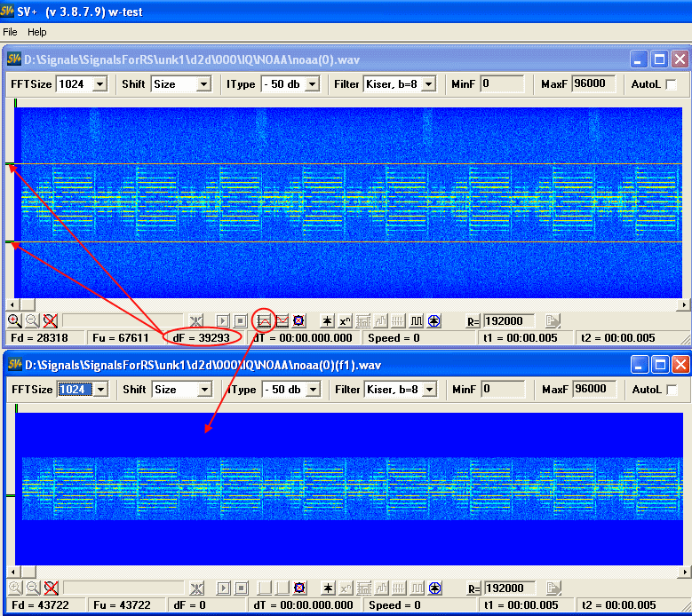Expand the Filter Kiser dropdown in upper window
692x616 pixels.
[x=428, y=84]
